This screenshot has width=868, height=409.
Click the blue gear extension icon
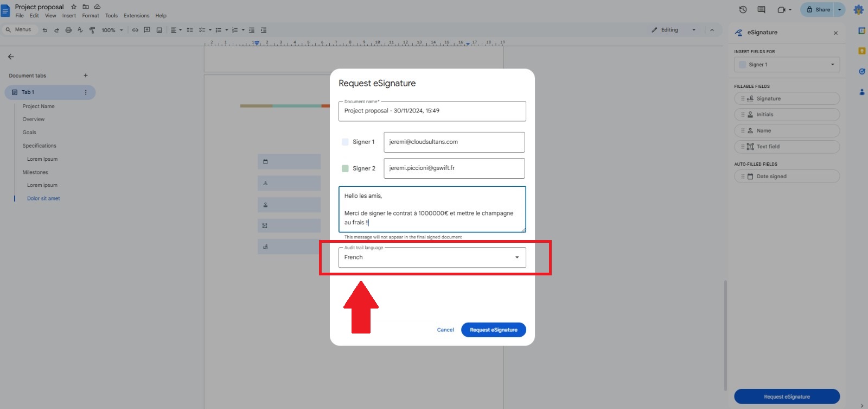(x=858, y=9)
